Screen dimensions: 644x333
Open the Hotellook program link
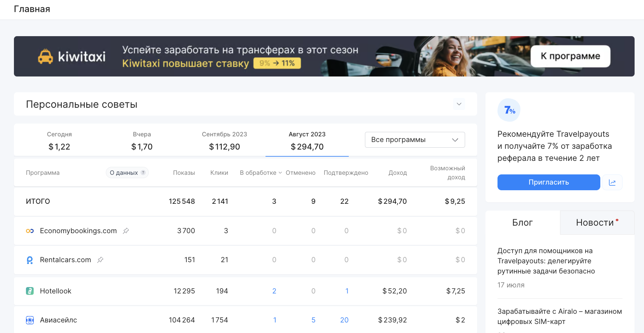click(x=55, y=291)
